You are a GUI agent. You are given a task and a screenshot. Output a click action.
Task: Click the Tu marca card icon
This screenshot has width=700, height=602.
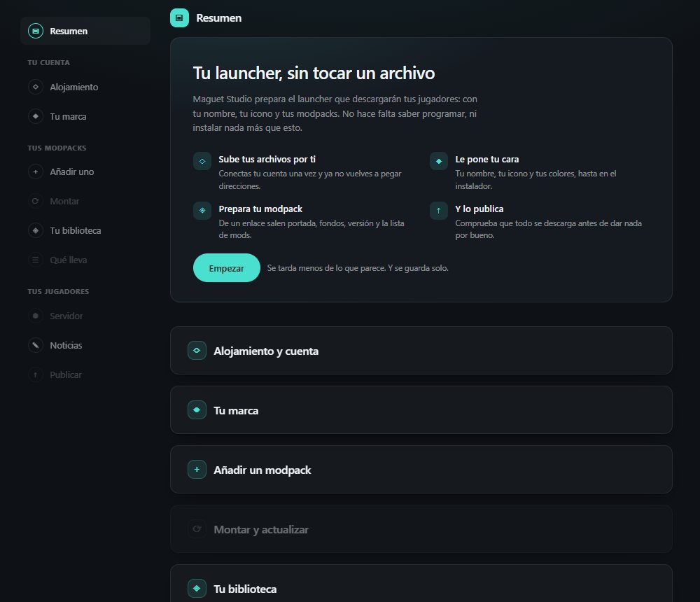[197, 410]
